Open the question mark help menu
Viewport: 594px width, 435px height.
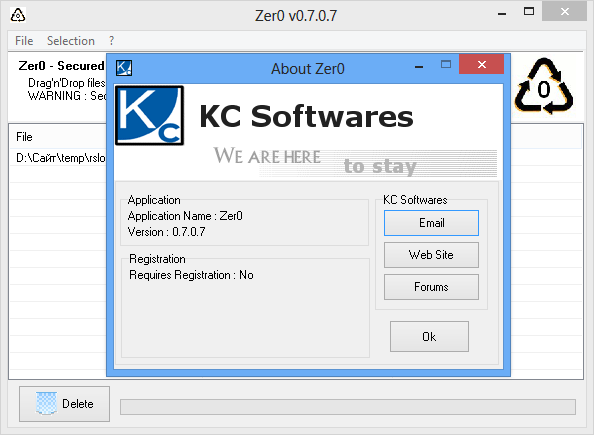(x=111, y=41)
